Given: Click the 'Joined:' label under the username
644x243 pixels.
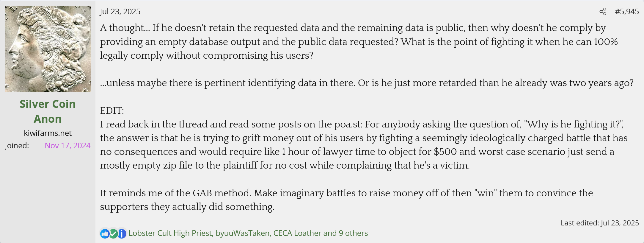Looking at the screenshot, I should [17, 146].
